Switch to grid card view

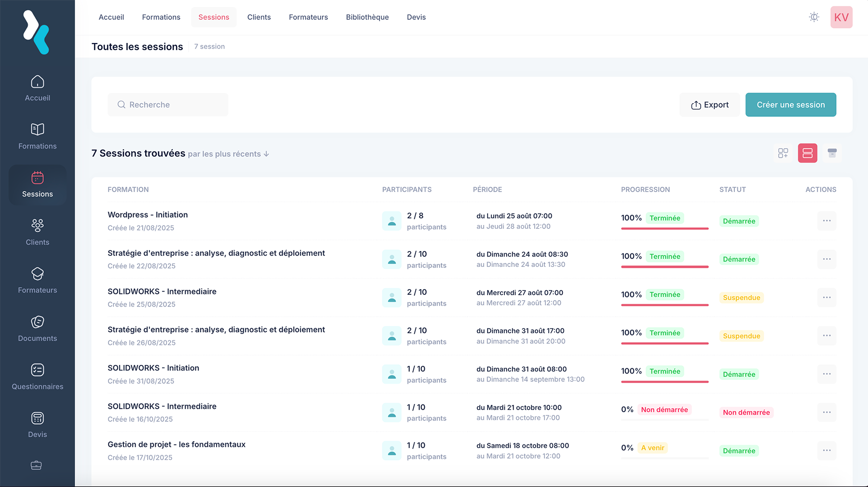click(783, 153)
